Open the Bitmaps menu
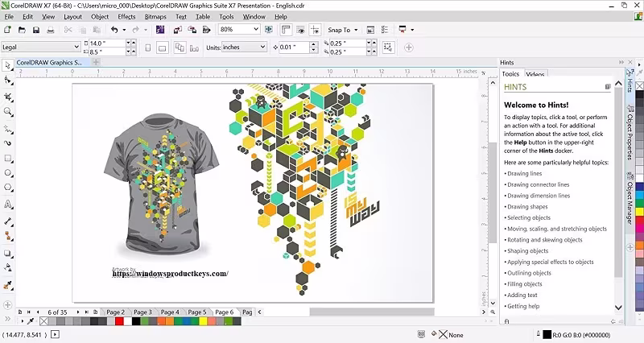The width and height of the screenshot is (644, 343). (x=155, y=17)
